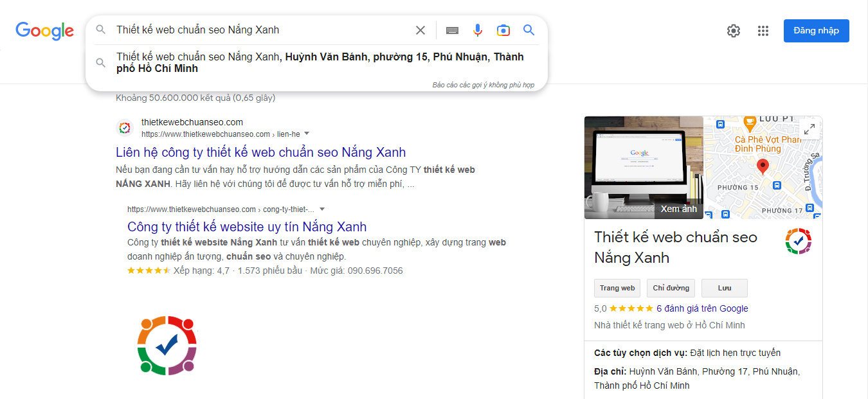Click the red map location pin
Image resolution: width=868 pixels, height=399 pixels.
tap(763, 167)
